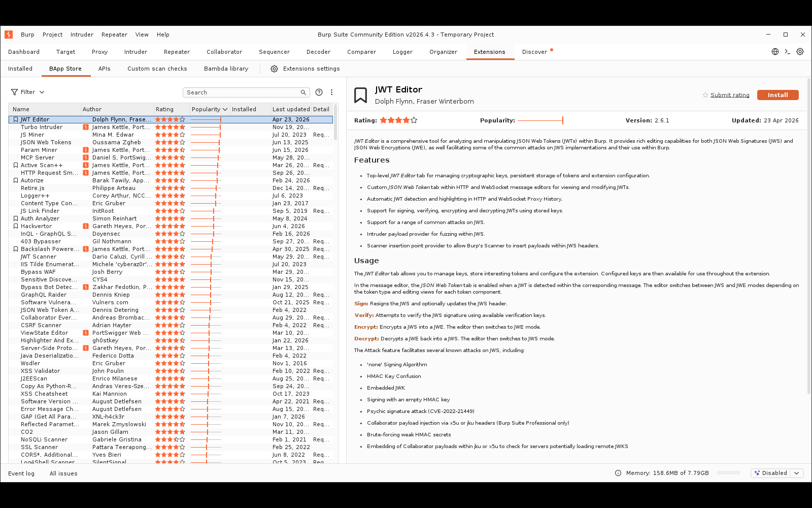Open the Project menu
The width and height of the screenshot is (812, 508).
pos(52,35)
